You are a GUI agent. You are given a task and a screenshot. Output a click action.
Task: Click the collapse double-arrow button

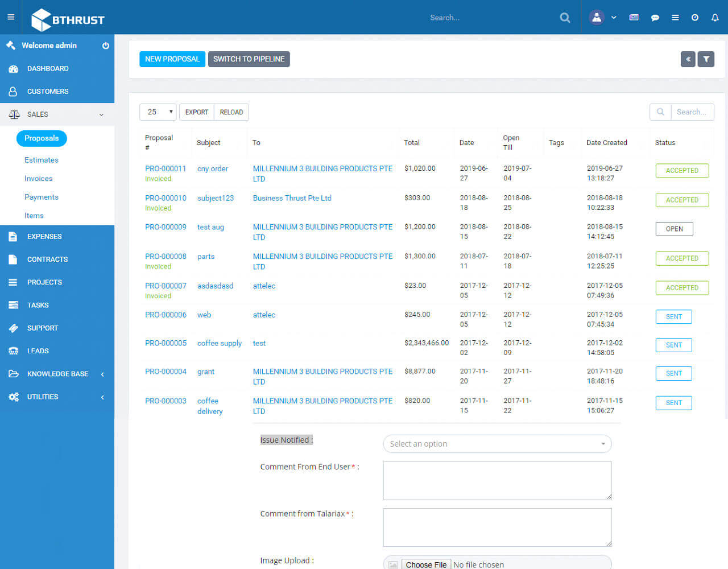688,59
